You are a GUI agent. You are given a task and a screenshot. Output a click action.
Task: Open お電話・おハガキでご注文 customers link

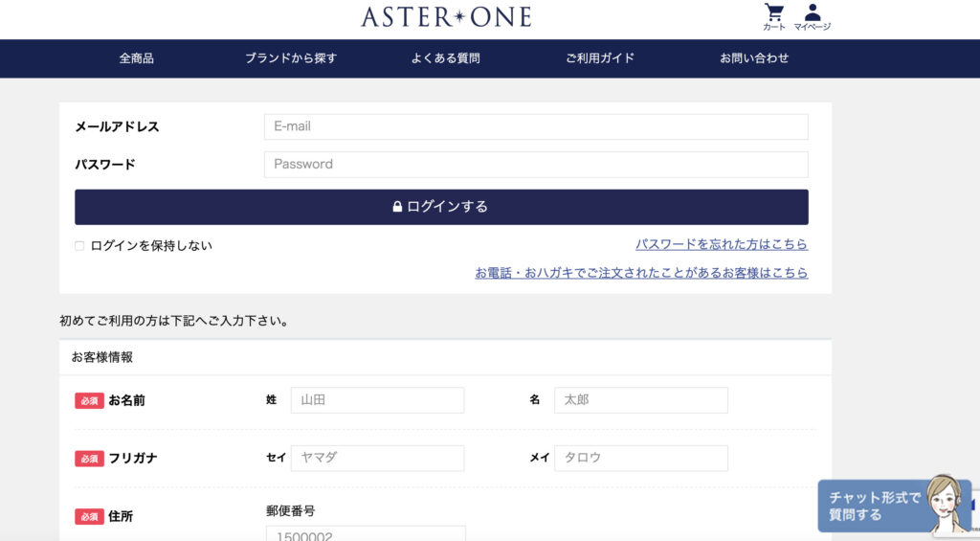641,273
